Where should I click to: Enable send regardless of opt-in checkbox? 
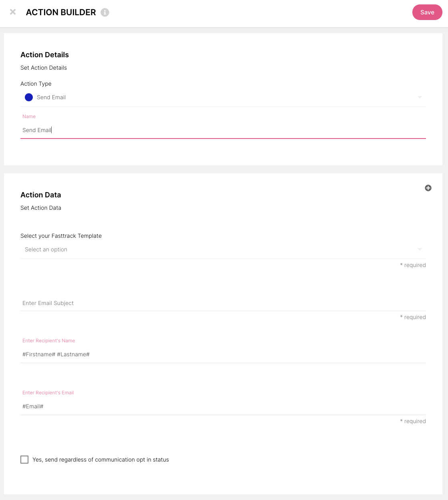[24, 460]
